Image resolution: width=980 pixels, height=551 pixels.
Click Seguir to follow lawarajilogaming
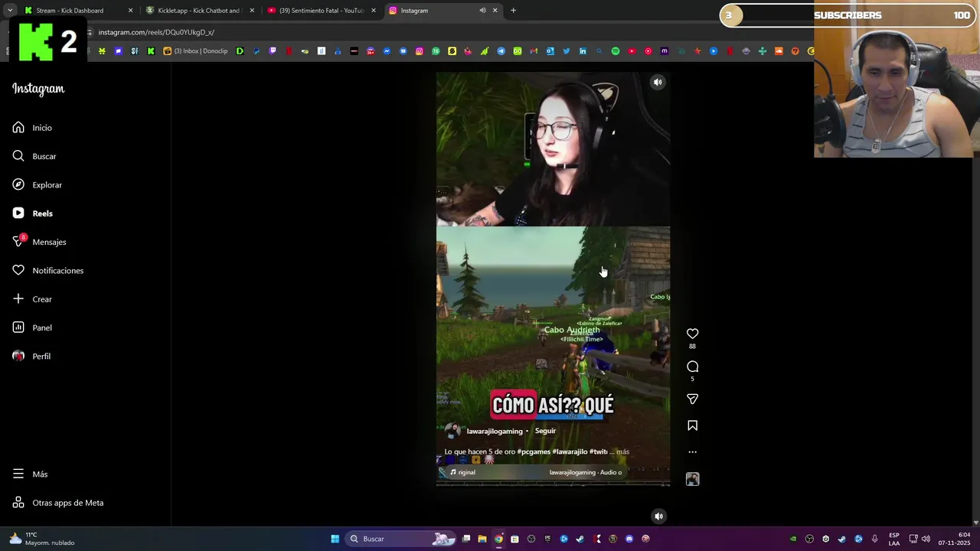[545, 431]
